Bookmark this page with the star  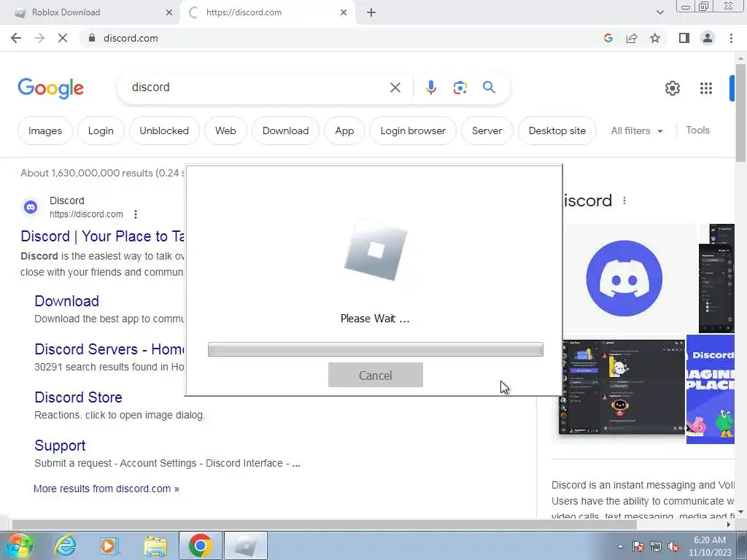click(x=655, y=38)
